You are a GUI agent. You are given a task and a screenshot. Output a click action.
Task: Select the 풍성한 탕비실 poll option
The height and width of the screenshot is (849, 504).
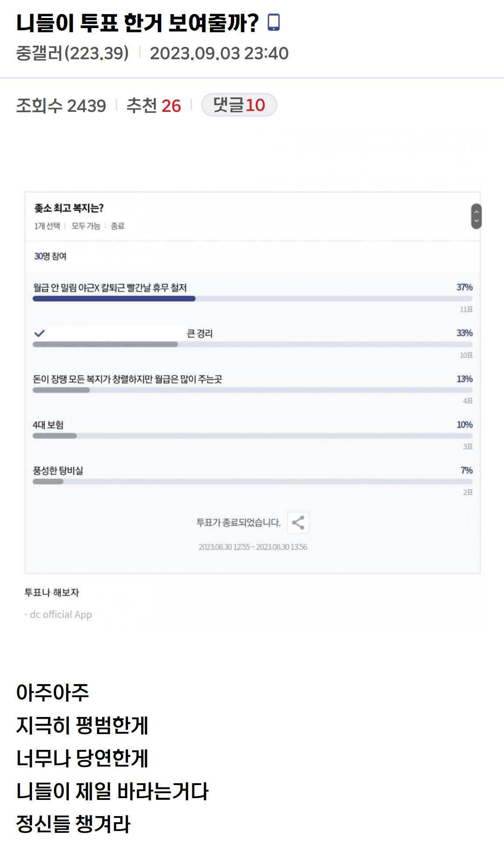click(58, 471)
